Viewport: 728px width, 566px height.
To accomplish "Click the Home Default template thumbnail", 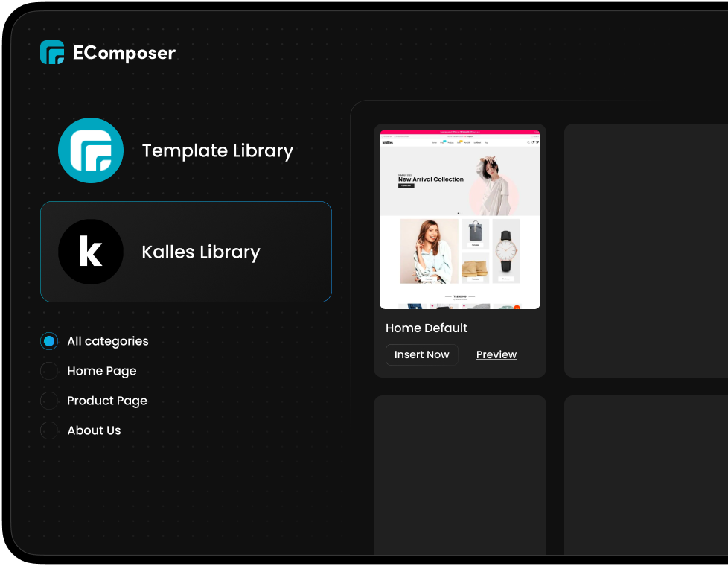I will coord(459,219).
